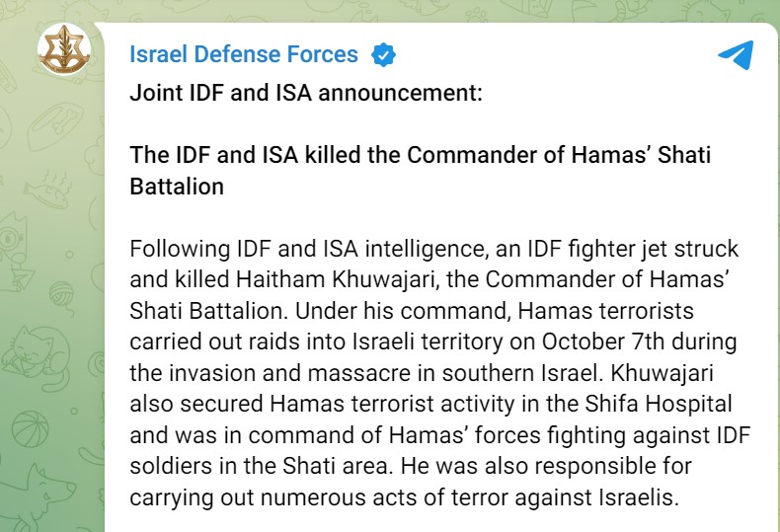Click 'Shifa Hospital' in the message body
Viewport: 780px width, 532px height.
click(x=659, y=404)
